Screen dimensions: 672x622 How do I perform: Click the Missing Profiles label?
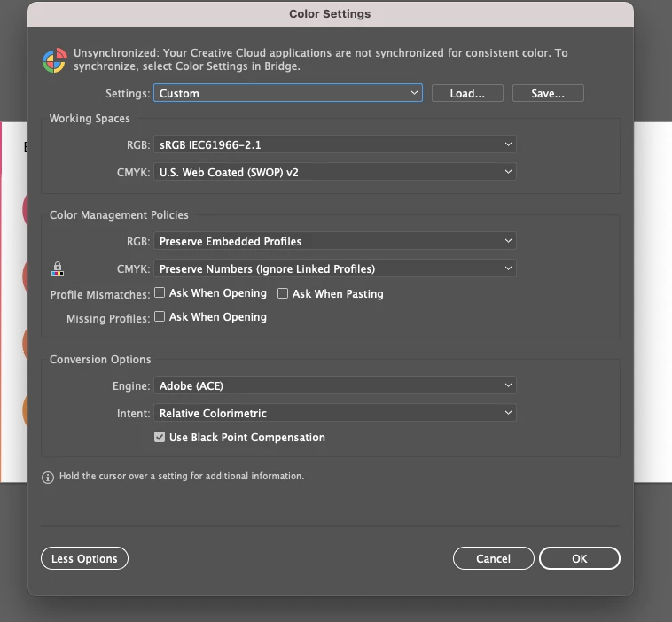[x=108, y=318]
